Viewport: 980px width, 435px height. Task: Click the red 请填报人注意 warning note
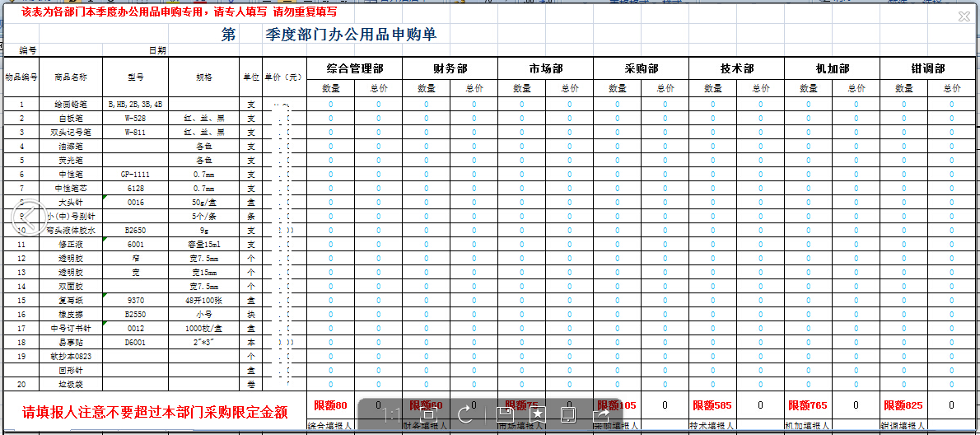155,412
